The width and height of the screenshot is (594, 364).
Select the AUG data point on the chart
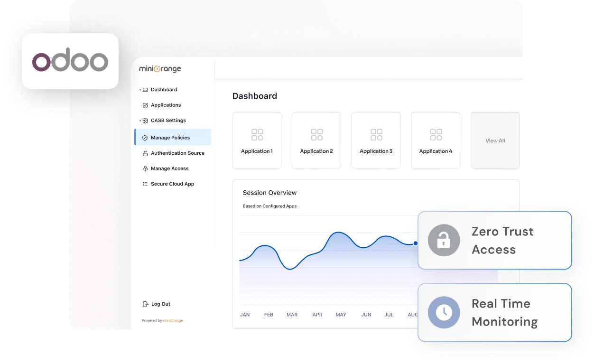415,243
